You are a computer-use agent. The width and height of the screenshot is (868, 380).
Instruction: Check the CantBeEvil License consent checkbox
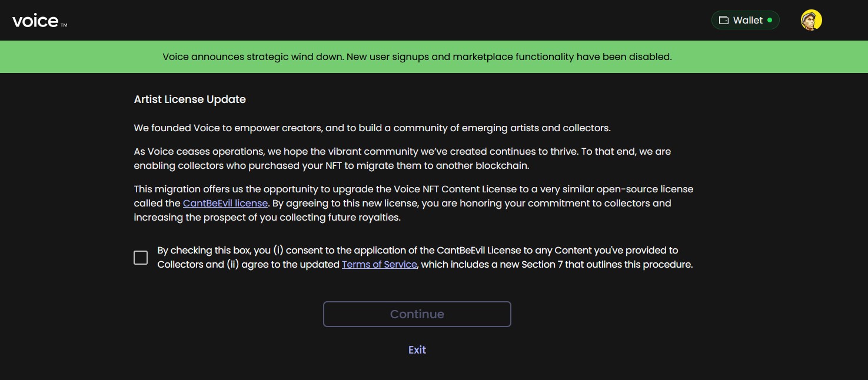pyautogui.click(x=141, y=258)
